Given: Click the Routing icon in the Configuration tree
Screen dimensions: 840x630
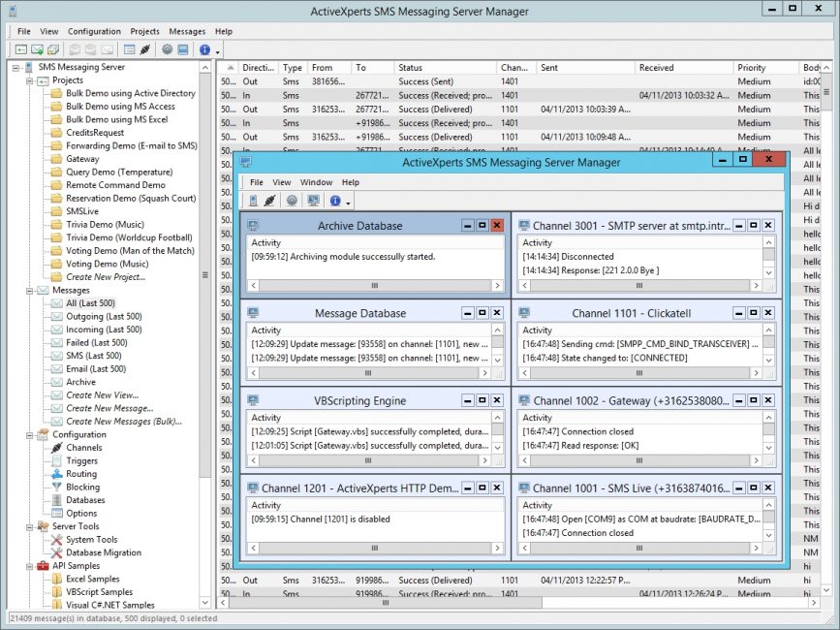Looking at the screenshot, I should click(57, 474).
